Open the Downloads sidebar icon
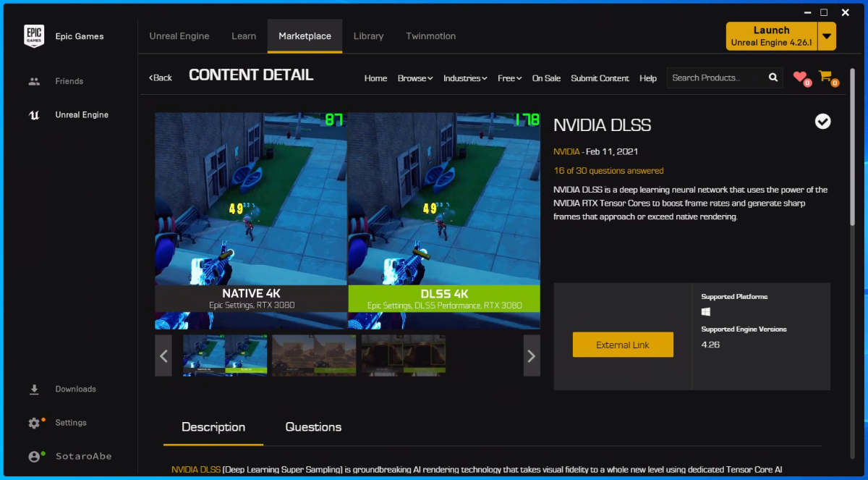868x480 pixels. 34,390
